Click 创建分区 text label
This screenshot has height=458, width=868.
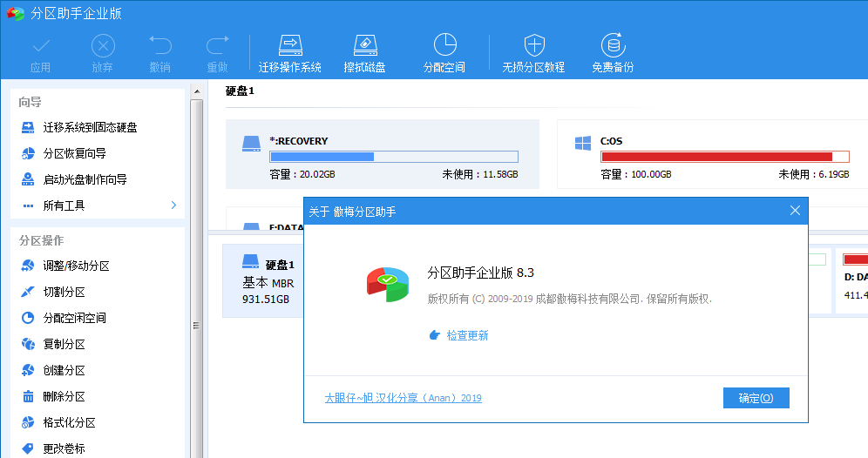(64, 370)
